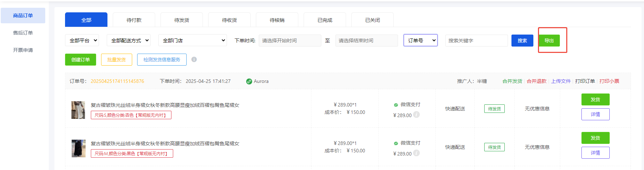Open 售后订单 in the sidebar
The image size is (644, 170).
tap(23, 33)
